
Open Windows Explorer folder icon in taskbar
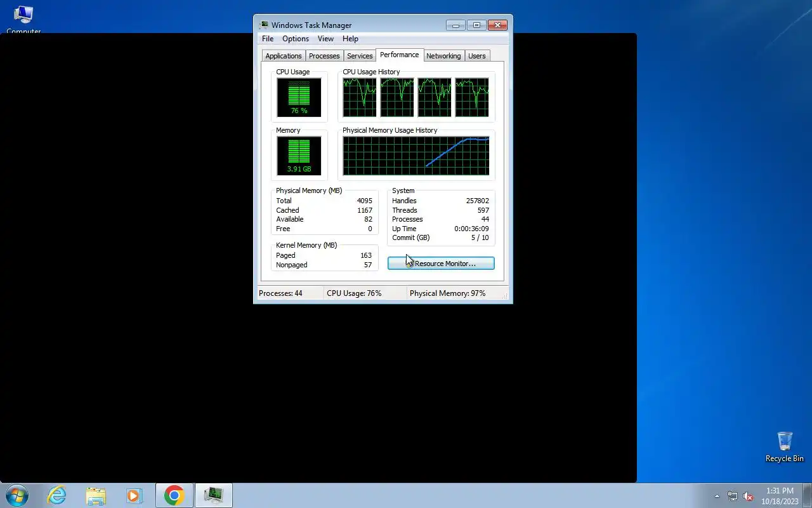pos(96,495)
